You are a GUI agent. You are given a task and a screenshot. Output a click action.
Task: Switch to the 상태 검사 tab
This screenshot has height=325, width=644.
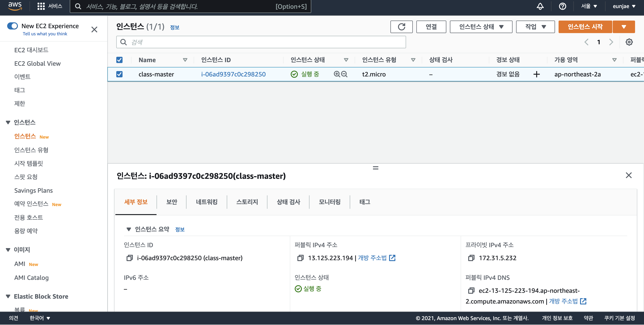pos(288,202)
